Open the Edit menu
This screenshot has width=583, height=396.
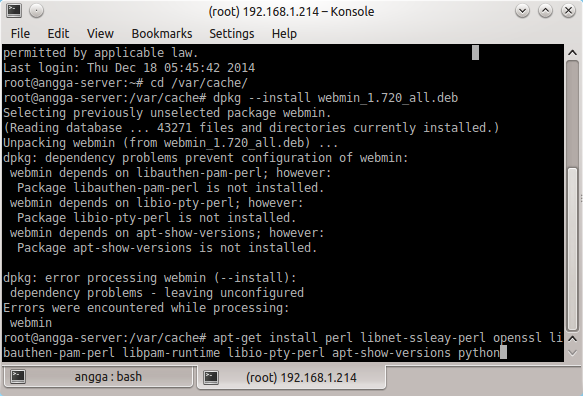[58, 34]
